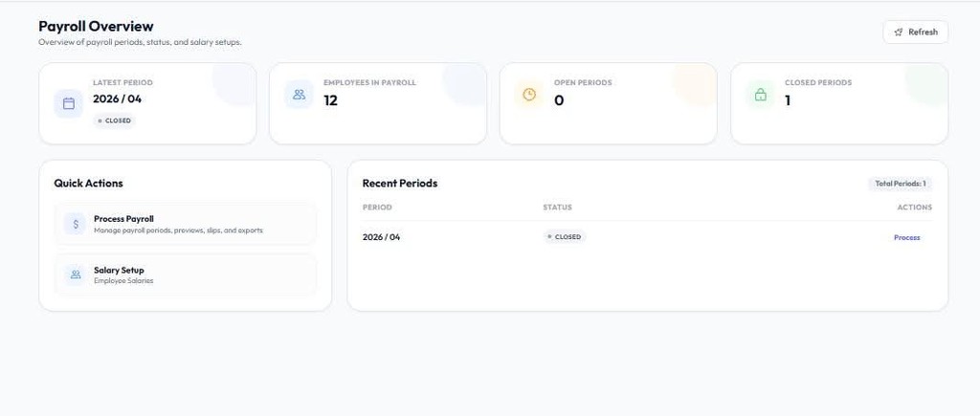
Task: Open the Salary Setup quick action
Action: (185, 274)
